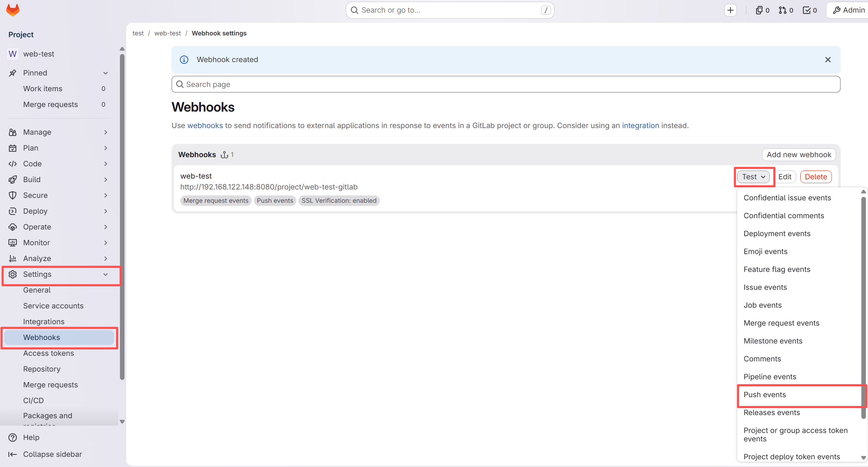The image size is (868, 467).
Task: Click the Code brackets icon
Action: [13, 164]
